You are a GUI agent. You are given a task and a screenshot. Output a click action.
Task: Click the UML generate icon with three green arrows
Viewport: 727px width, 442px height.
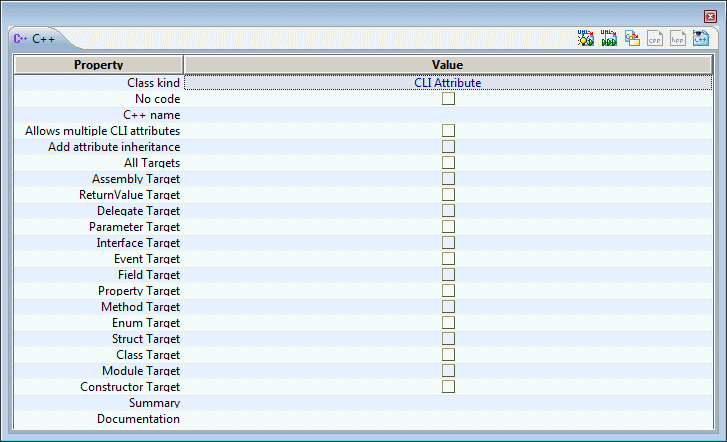tap(609, 38)
